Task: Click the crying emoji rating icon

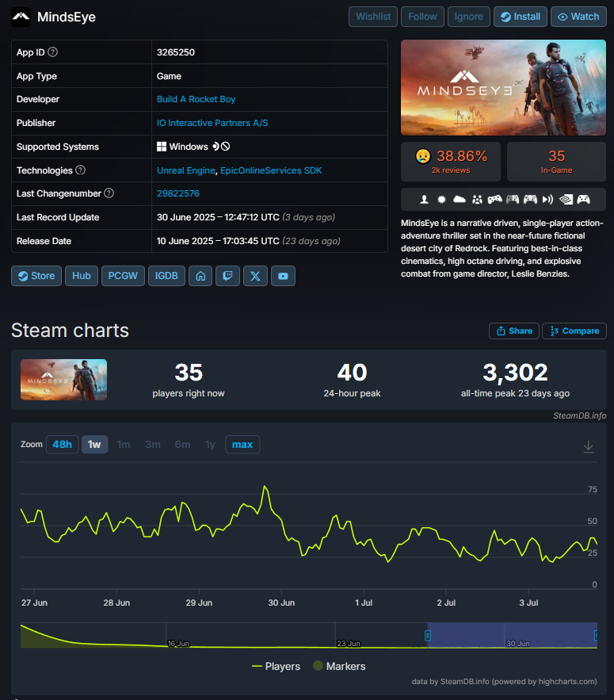Action: pyautogui.click(x=423, y=156)
